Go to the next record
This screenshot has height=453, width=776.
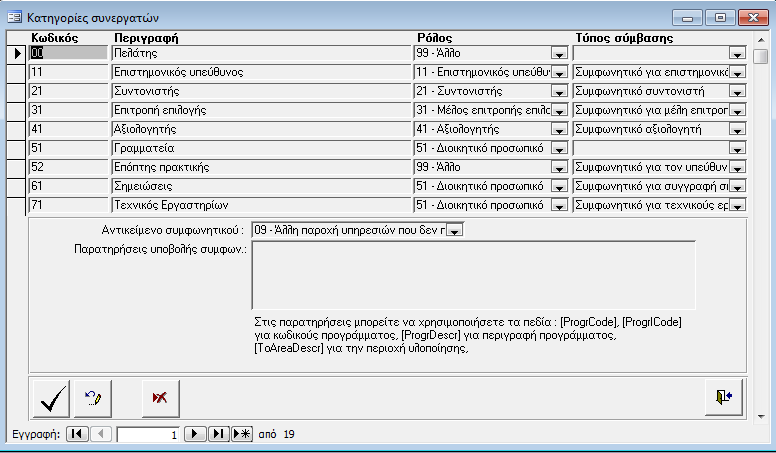click(196, 434)
